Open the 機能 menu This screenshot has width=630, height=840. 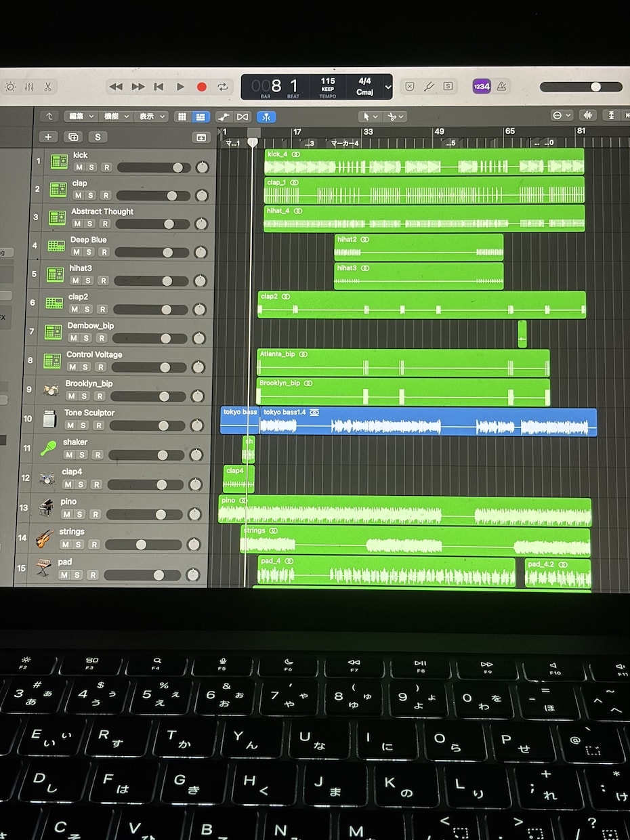117,117
